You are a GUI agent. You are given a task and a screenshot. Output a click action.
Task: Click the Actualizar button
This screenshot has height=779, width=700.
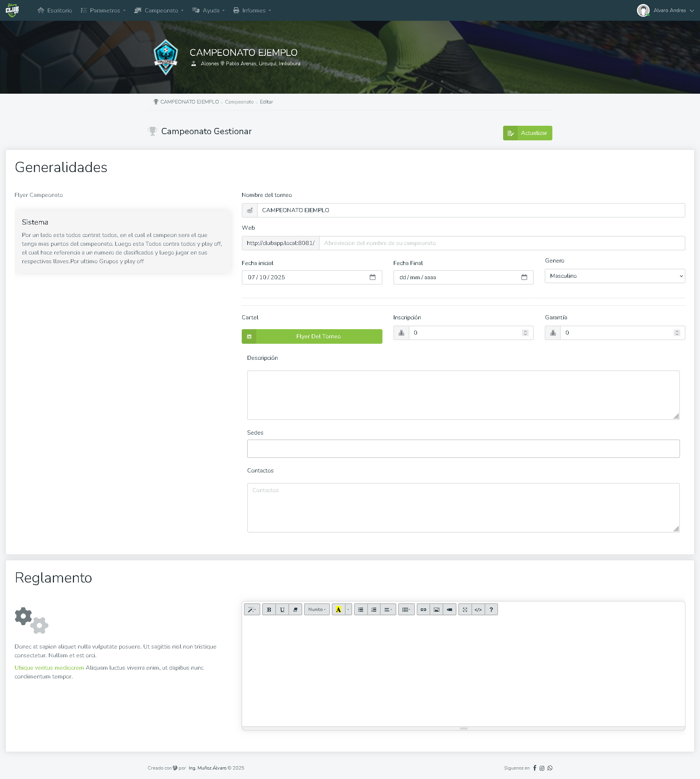pos(527,133)
